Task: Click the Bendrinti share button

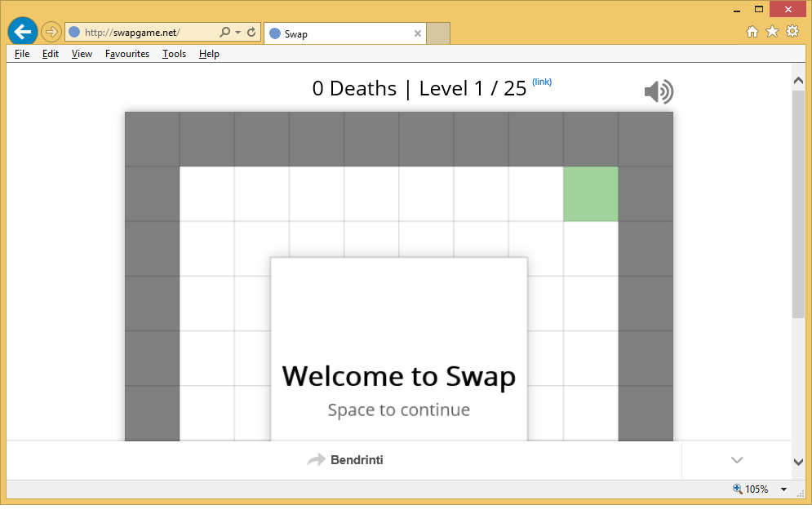Action: 345,460
